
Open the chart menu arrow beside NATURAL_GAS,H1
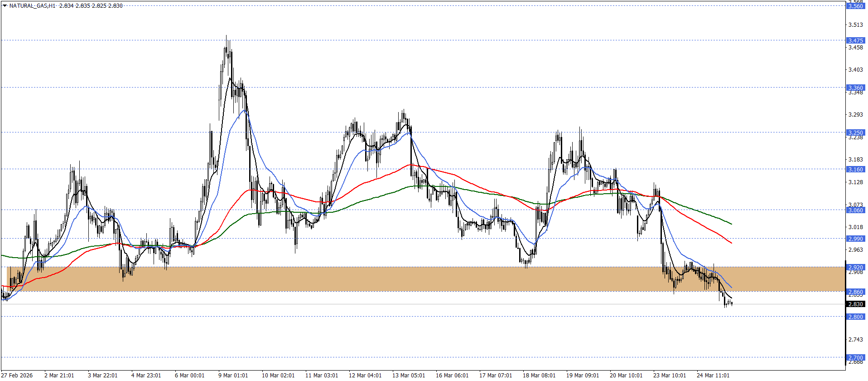click(5, 6)
